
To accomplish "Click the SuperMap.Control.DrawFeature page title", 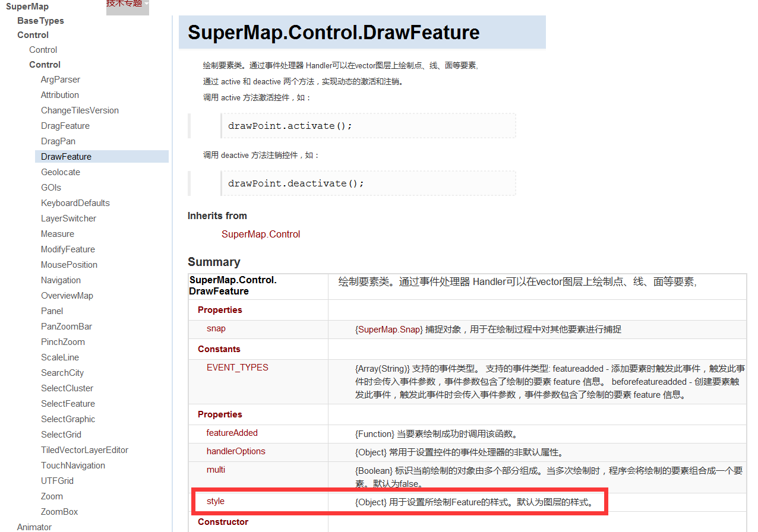I will coord(333,32).
